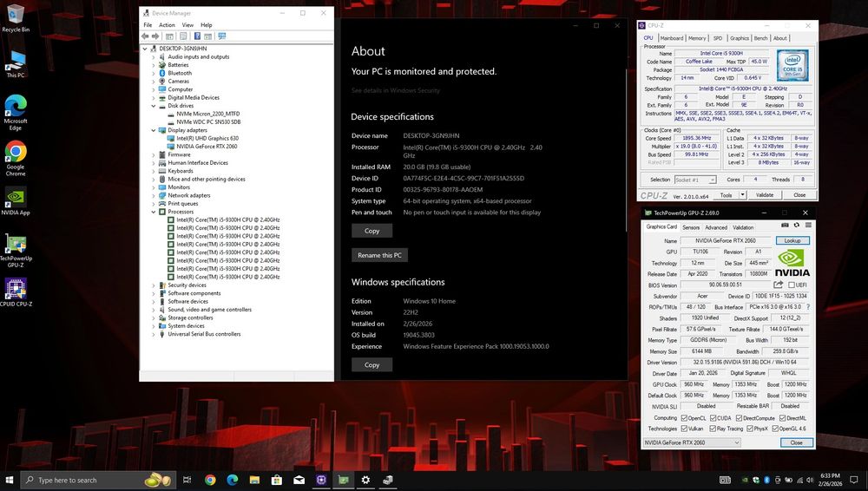868x491 pixels.
Task: Open the Mail app from the taskbar
Action: 299,480
